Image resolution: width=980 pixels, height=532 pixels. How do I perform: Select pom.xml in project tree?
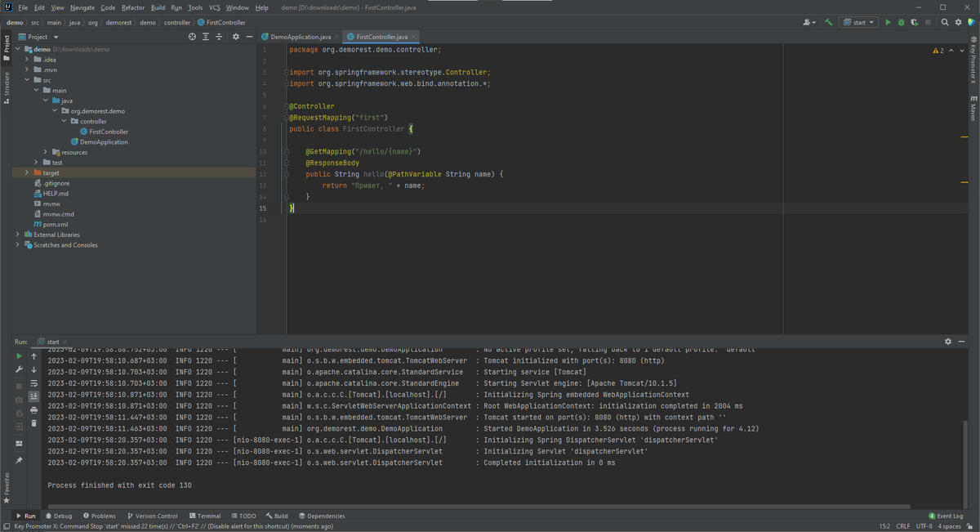tap(55, 224)
